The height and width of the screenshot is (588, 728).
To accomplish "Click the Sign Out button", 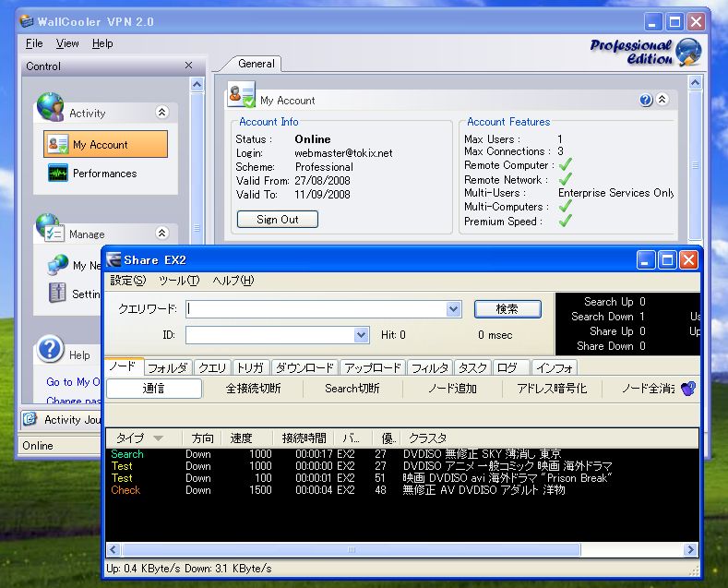I will pos(277,219).
